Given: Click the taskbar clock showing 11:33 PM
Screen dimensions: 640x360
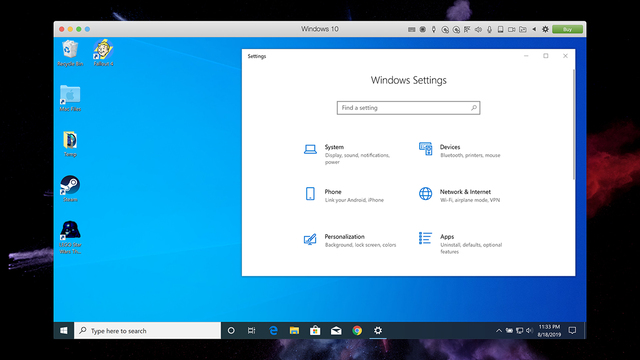Looking at the screenshot, I should pyautogui.click(x=549, y=331).
